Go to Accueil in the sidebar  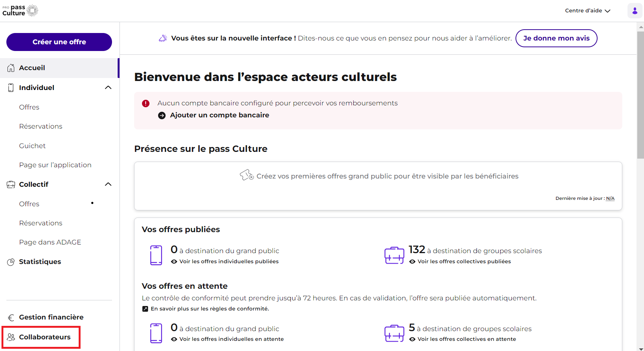click(x=60, y=68)
